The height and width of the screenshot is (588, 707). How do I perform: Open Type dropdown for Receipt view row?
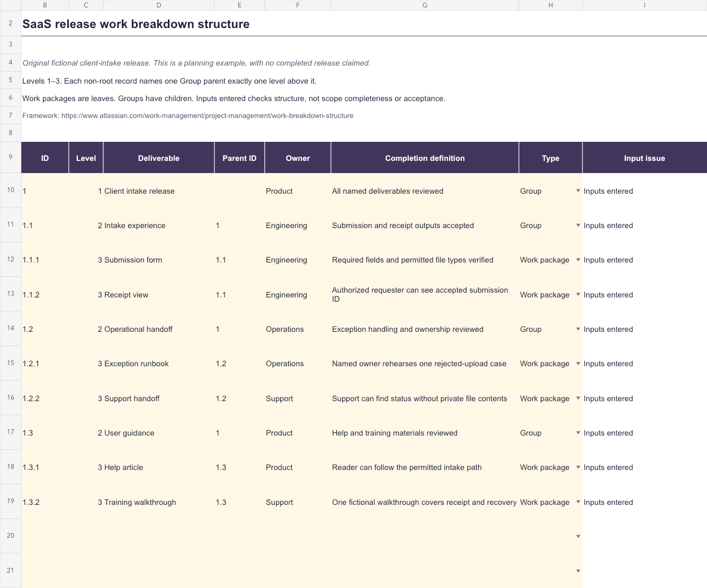point(578,295)
